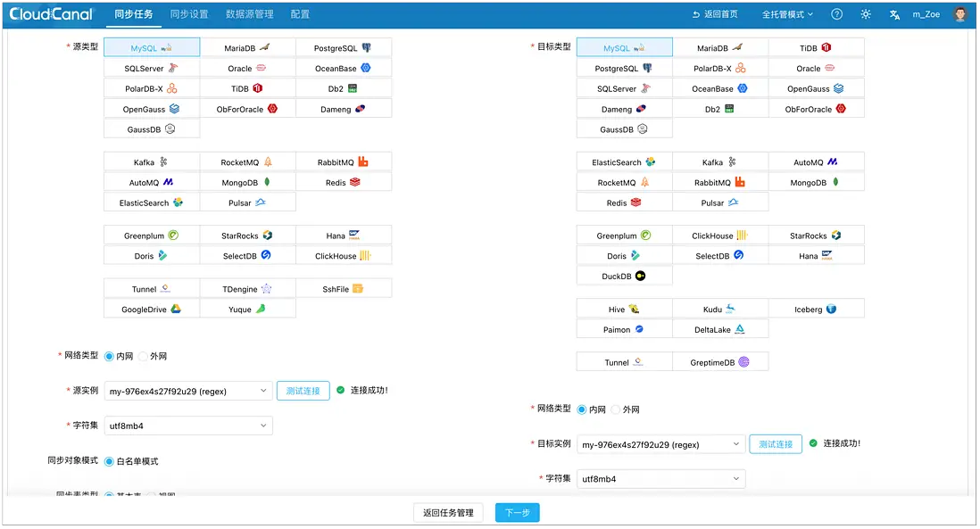Choose Tunnel in source types
Image resolution: width=980 pixels, height=529 pixels.
tap(152, 288)
